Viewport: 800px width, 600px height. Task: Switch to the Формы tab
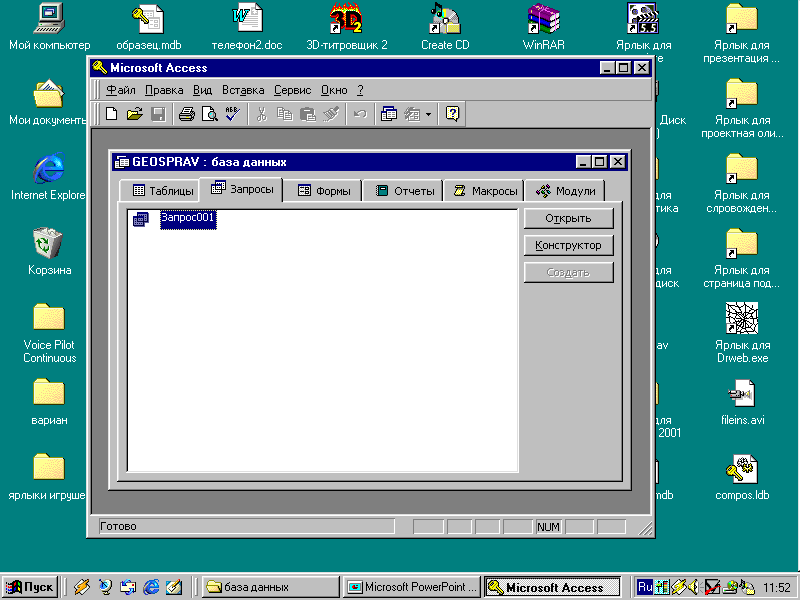[x=323, y=191]
